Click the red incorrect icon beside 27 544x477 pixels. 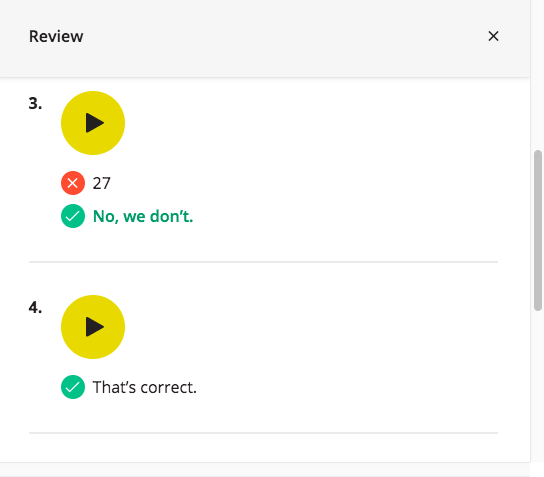pos(73,183)
